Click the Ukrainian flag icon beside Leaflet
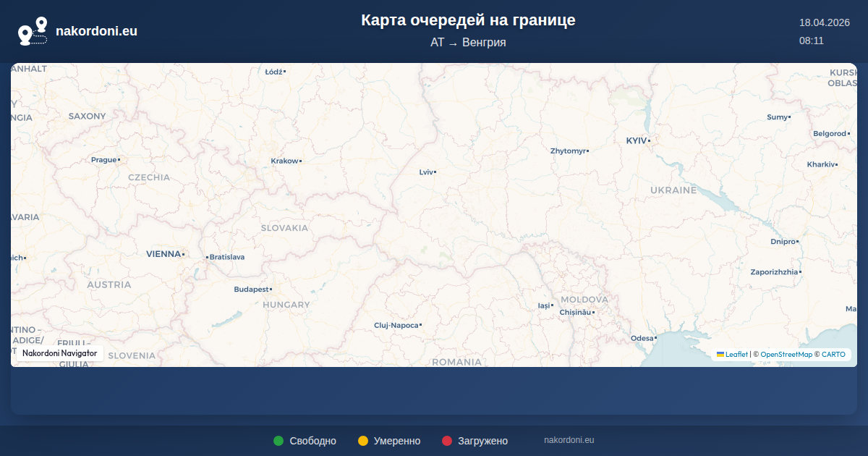Screen dimensions: 868x456 pyautogui.click(x=720, y=354)
